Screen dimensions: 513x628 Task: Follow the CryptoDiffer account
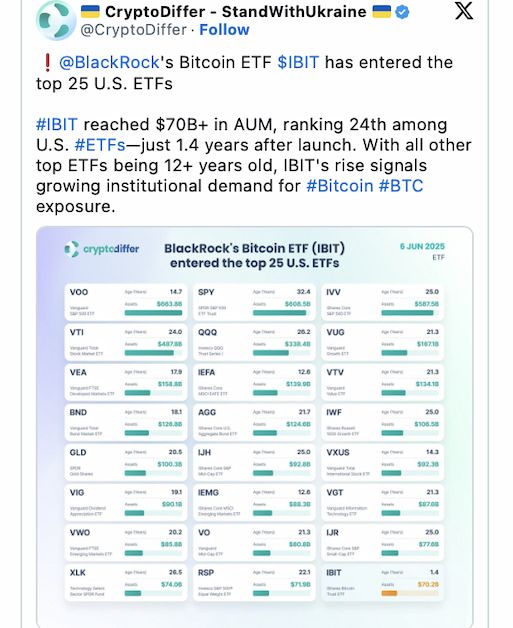[x=224, y=30]
